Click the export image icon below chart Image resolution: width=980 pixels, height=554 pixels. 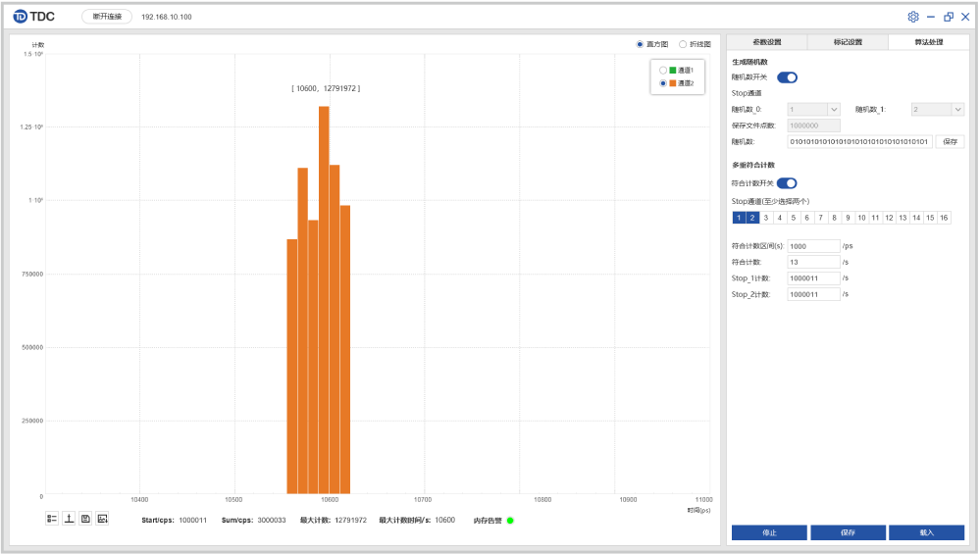click(x=102, y=519)
